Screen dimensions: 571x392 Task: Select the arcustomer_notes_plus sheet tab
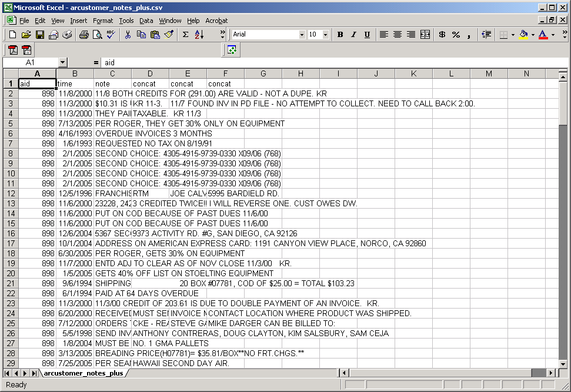84,373
